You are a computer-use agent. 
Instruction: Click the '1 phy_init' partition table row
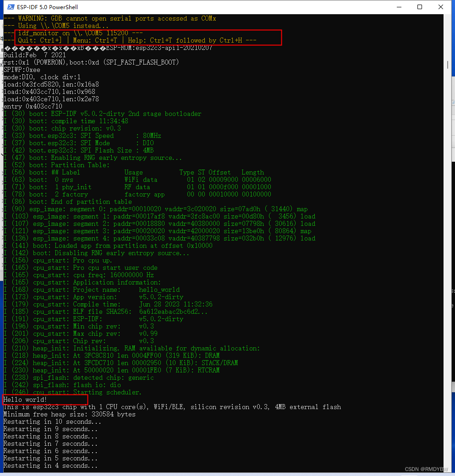137,187
